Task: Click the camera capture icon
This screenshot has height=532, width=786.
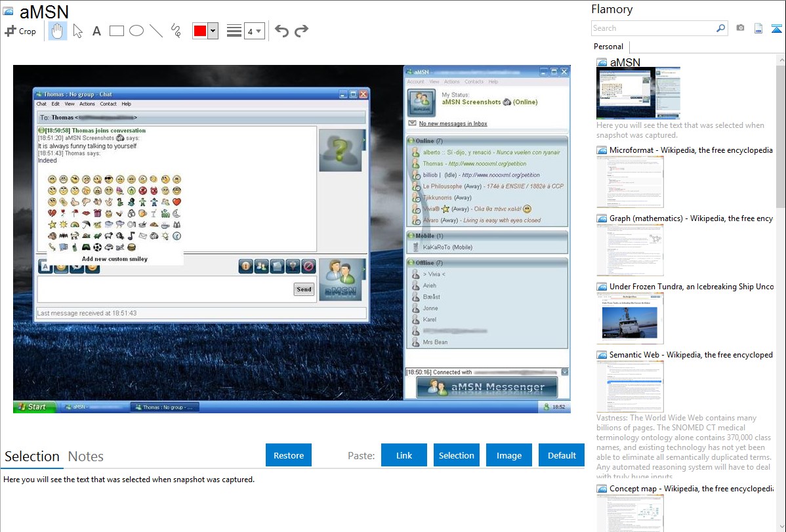Action: point(740,28)
